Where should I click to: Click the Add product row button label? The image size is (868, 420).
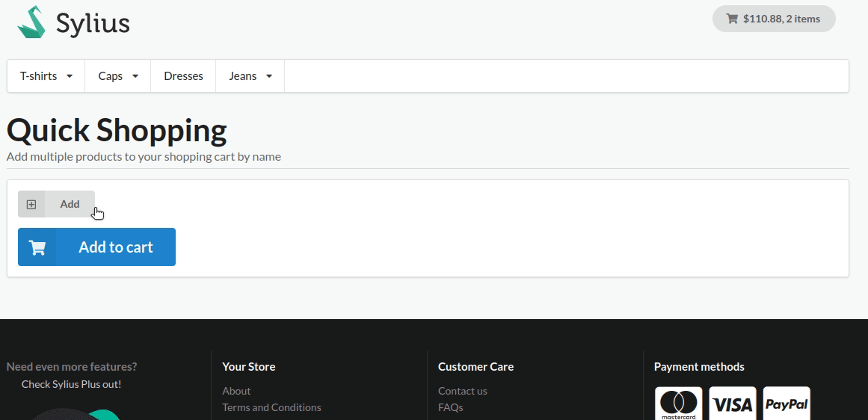point(70,204)
